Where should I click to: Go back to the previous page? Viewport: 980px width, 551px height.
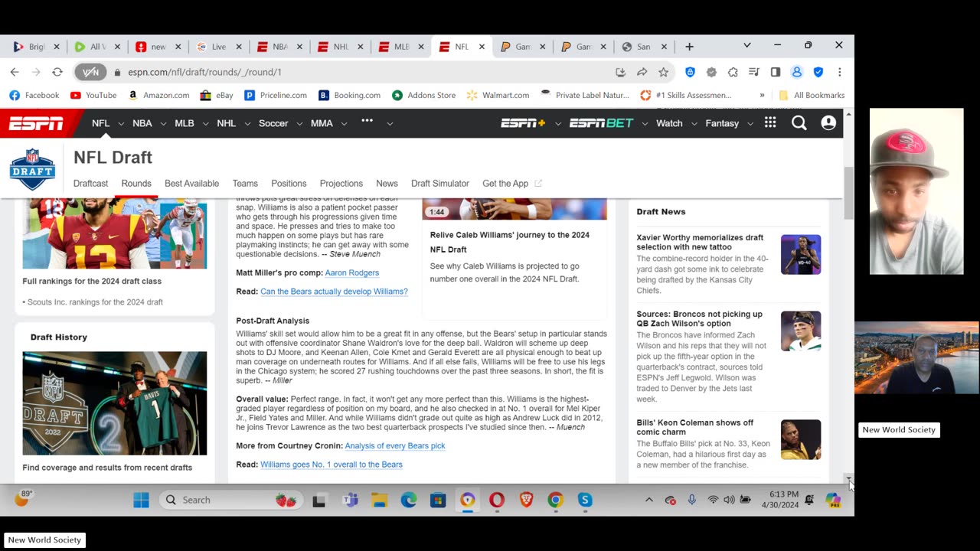(x=15, y=72)
